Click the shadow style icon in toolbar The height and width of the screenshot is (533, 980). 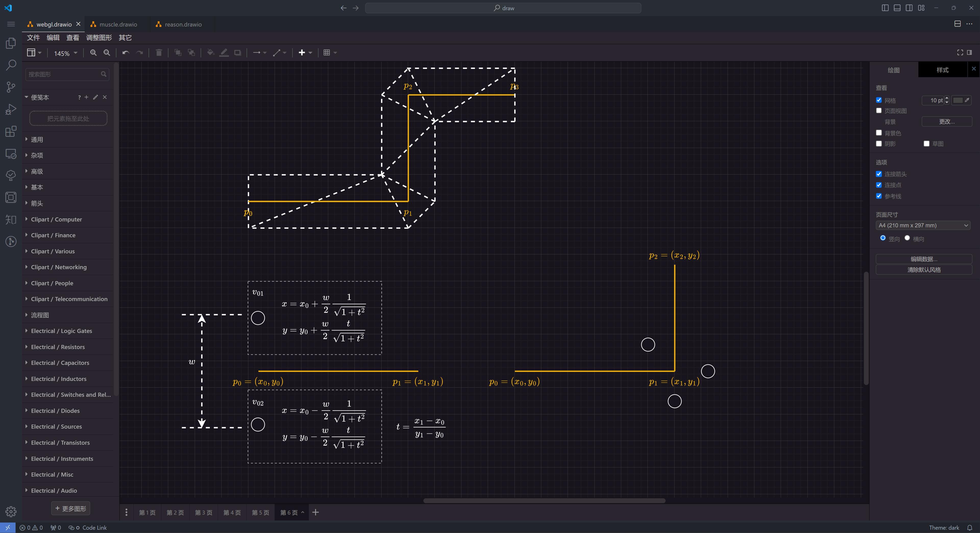coord(238,53)
